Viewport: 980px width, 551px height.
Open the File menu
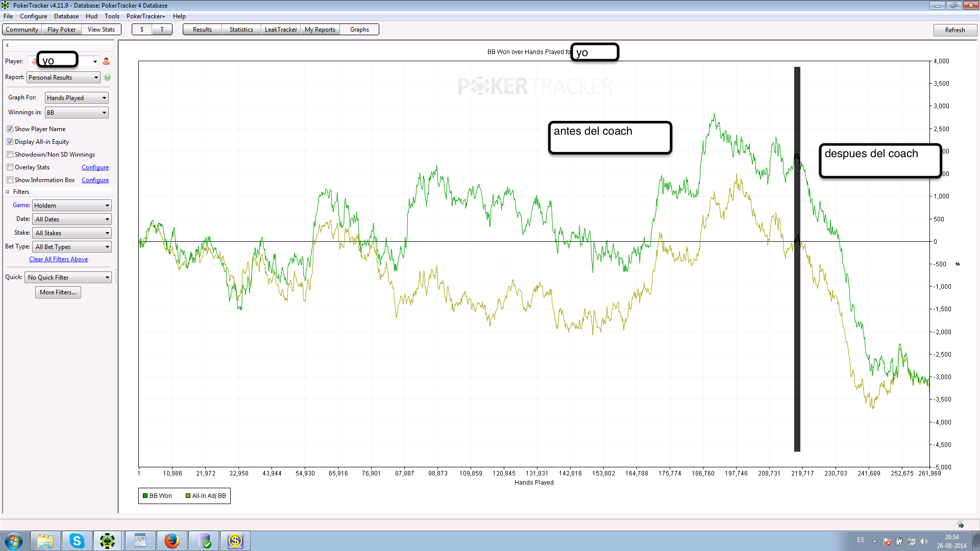pyautogui.click(x=8, y=16)
